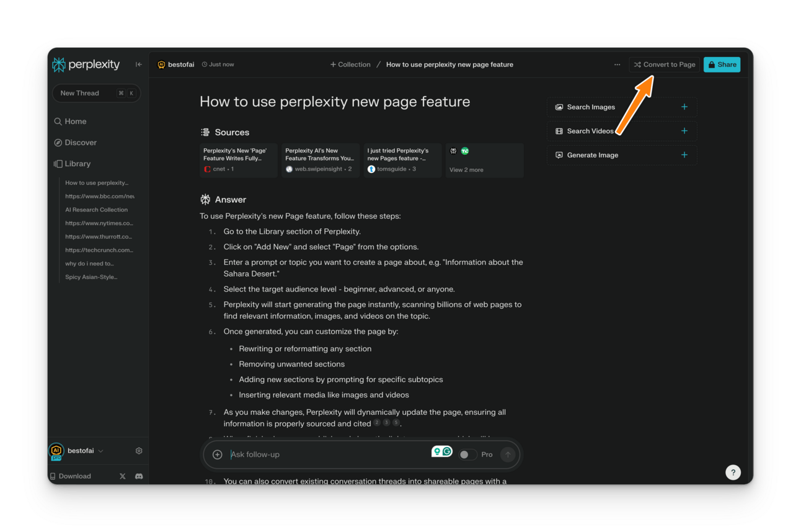The width and height of the screenshot is (801, 532).
Task: Open account settings via the gear icon
Action: coord(139,451)
